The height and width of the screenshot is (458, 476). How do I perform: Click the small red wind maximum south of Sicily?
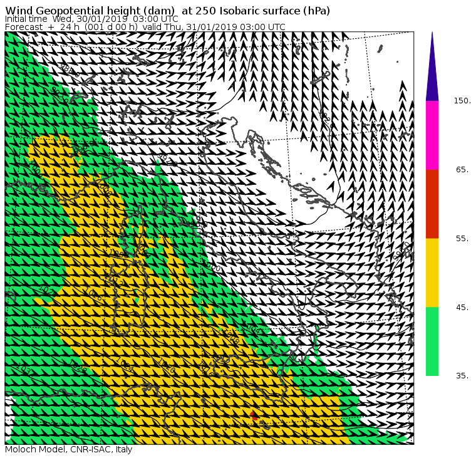(254, 415)
